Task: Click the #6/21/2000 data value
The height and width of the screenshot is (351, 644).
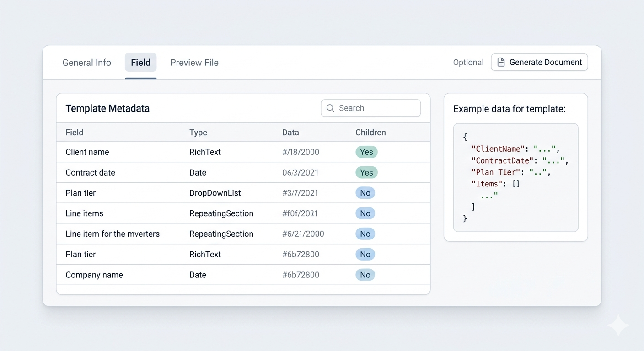Action: pos(303,234)
